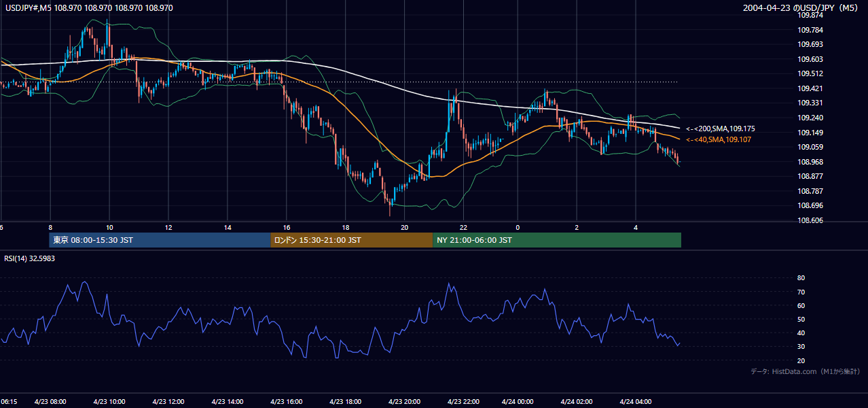Viewport: 868px width, 408px height.
Task: Click the 4/23 18:00 time axis label
Action: 346,402
